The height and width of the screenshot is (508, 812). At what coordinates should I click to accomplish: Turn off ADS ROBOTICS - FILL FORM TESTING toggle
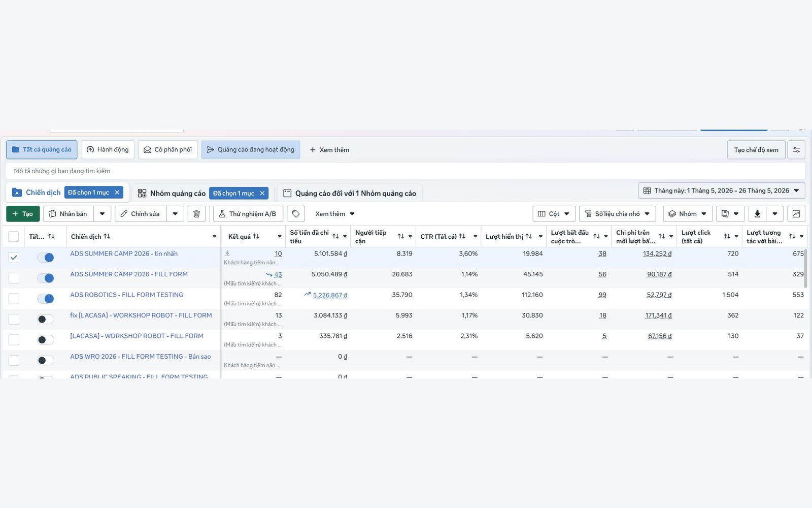pyautogui.click(x=45, y=299)
